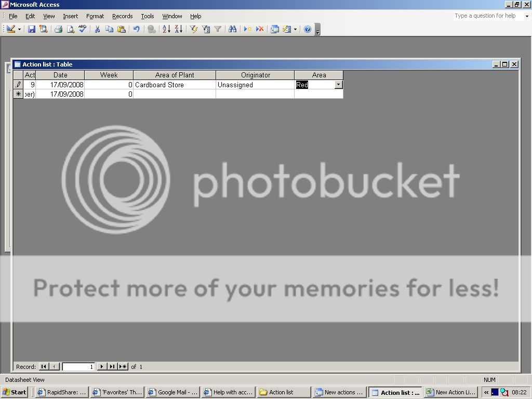532x399 pixels.
Task: Open the View button dropdown arrow
Action: click(x=19, y=30)
